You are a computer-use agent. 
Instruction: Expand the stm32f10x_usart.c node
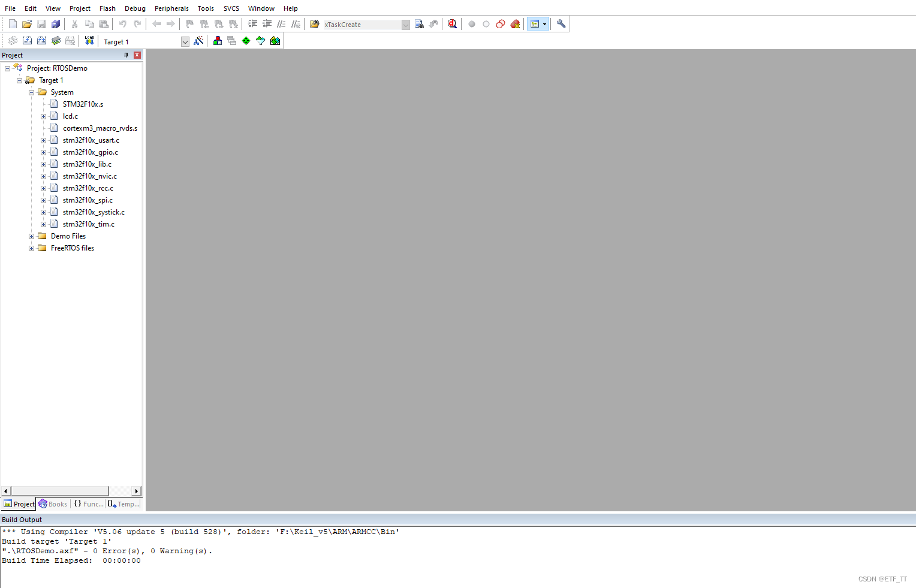(43, 140)
